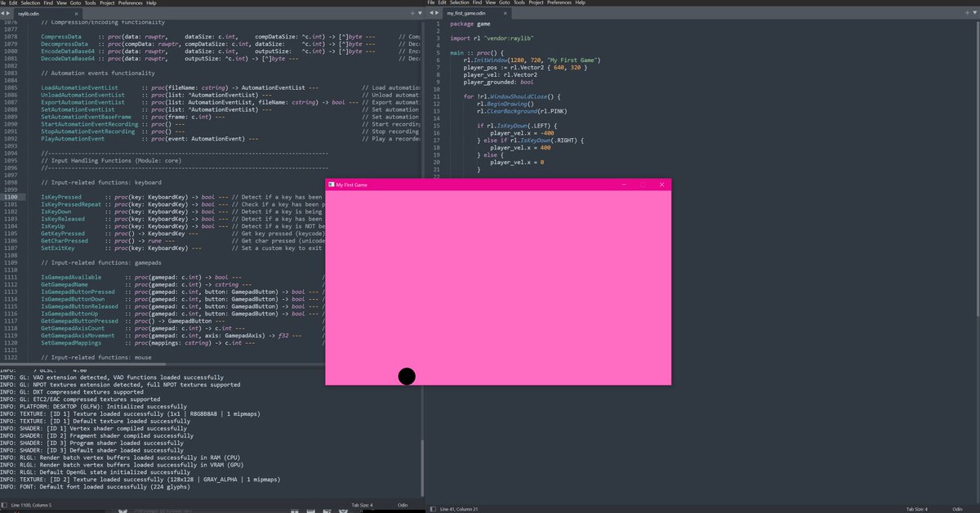Click the rl.ClearBackground(rl.PINK) line
The image size is (980, 513).
coord(520,111)
